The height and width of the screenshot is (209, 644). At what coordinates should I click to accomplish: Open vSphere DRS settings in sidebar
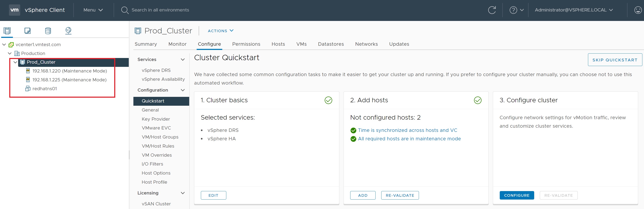tap(156, 70)
